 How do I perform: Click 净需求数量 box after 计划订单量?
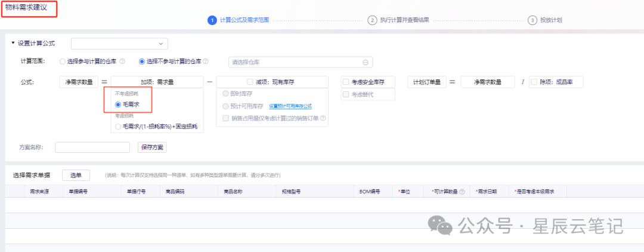pyautogui.click(x=488, y=82)
